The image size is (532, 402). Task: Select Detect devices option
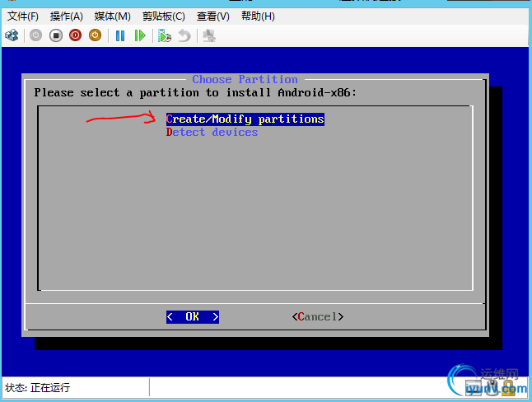click(x=212, y=133)
